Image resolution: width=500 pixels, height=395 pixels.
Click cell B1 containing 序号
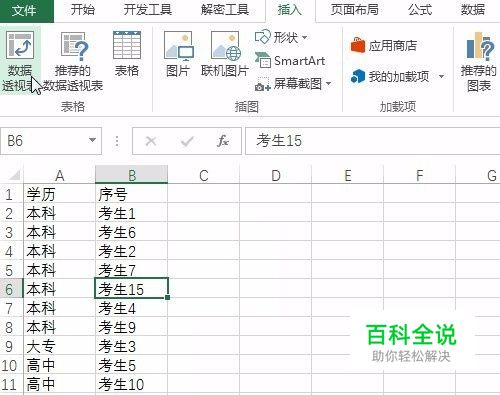(132, 194)
